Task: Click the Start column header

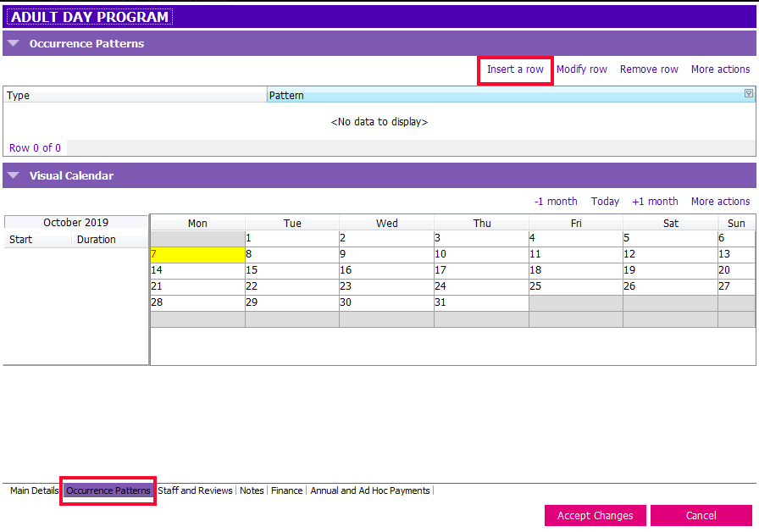Action: point(38,240)
